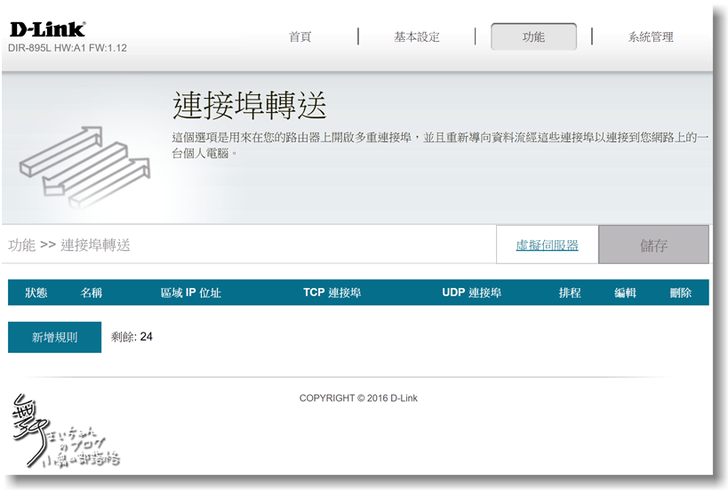Screen dimensions: 728x490
Task: Select the 區域 IP 位址 column header
Action: pyautogui.click(x=190, y=293)
